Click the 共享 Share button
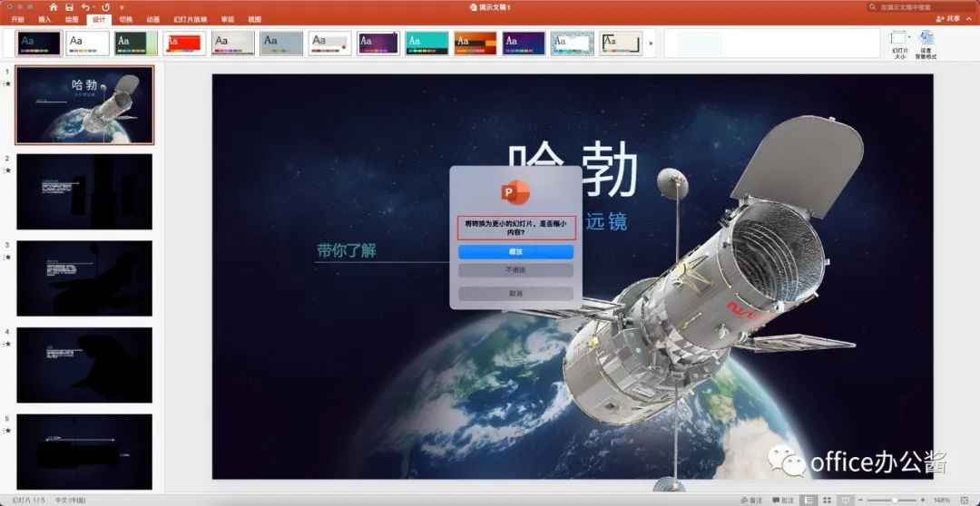 coord(948,19)
